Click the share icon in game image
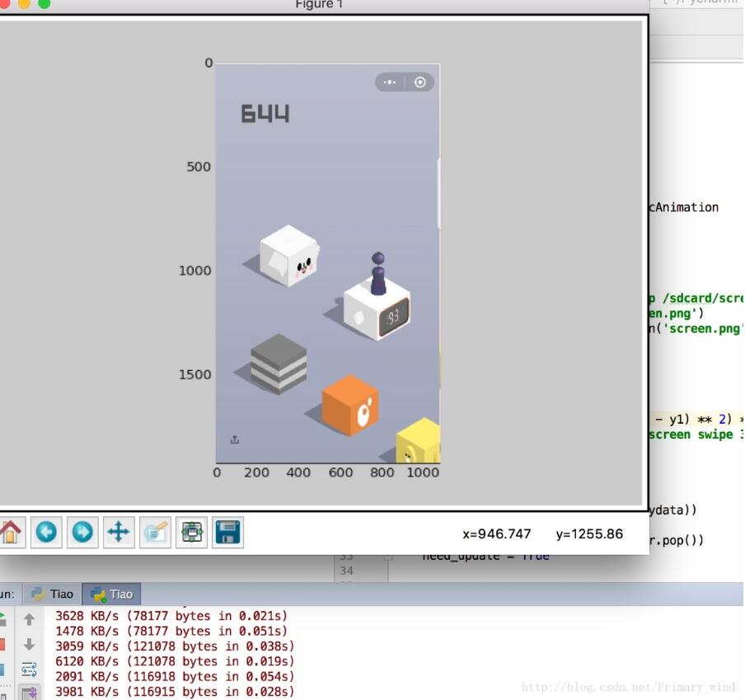This screenshot has height=700, width=745. 235,439
